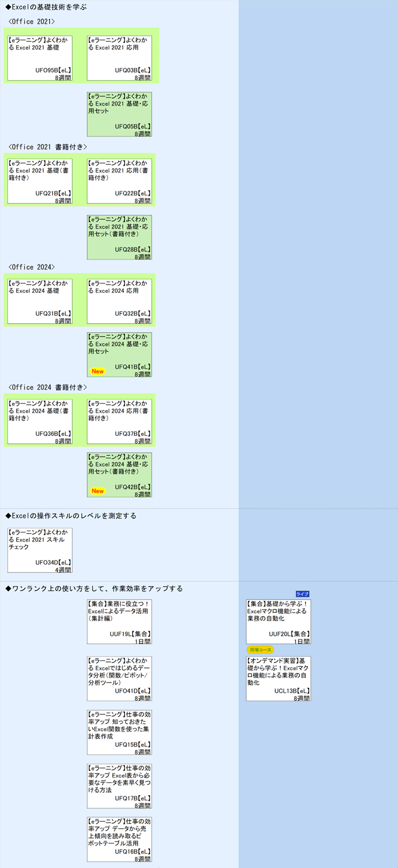
Task: Click heading Excelの操作スキルのレベルを測定する
Action: [71, 516]
